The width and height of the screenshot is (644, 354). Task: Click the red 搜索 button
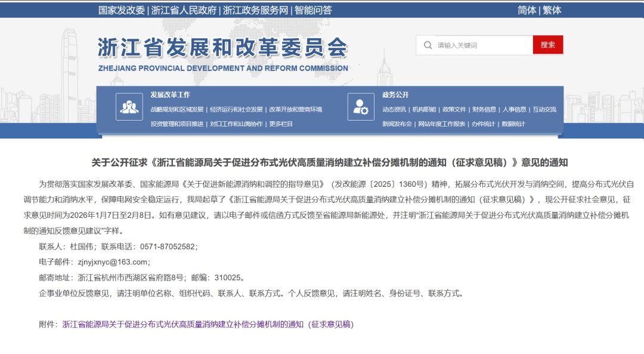[x=547, y=45]
